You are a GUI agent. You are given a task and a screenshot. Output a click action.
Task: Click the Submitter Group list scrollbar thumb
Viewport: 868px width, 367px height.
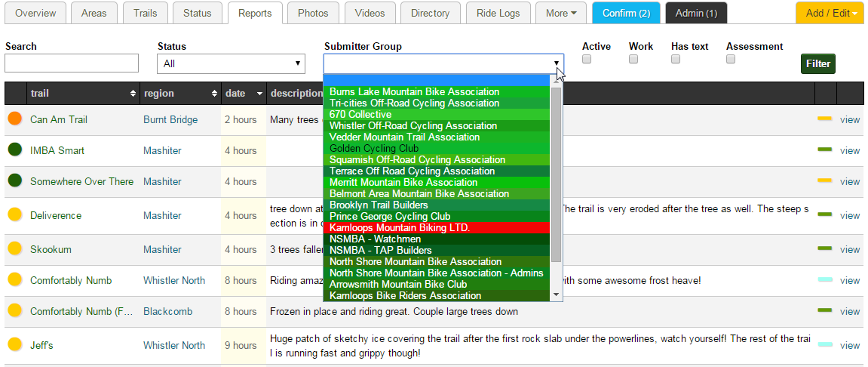[x=557, y=174]
